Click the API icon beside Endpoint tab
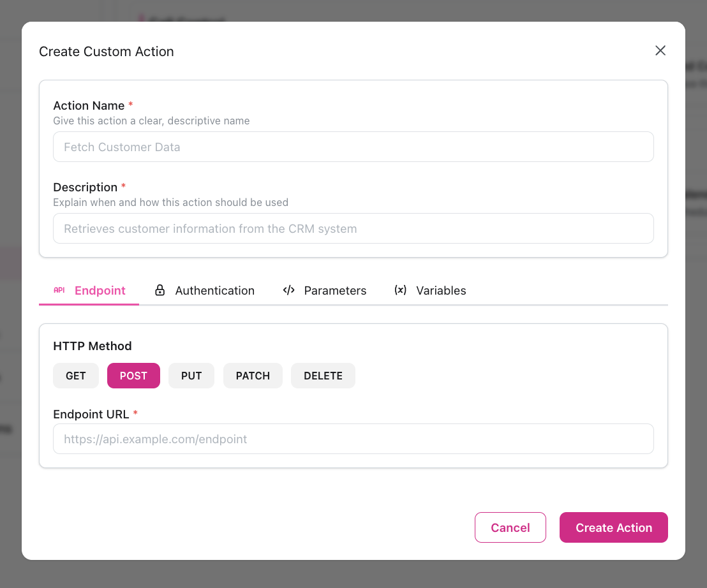Viewport: 707px width, 588px height. (x=59, y=290)
